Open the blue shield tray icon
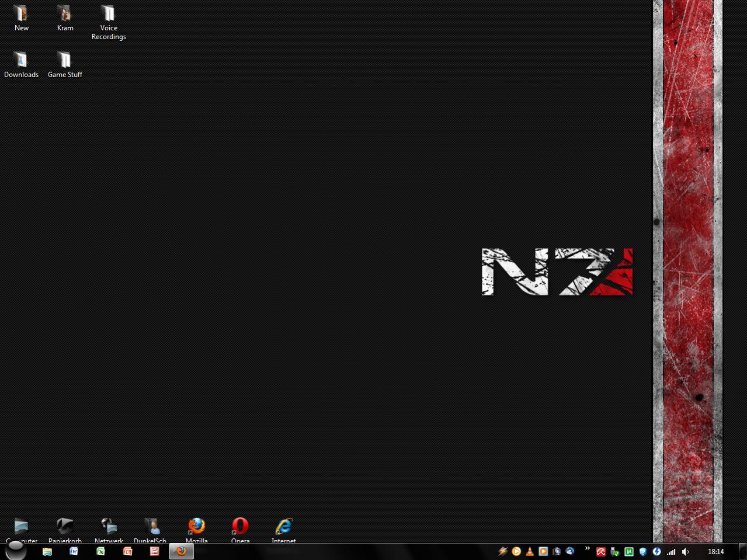The height and width of the screenshot is (560, 747). 643,552
